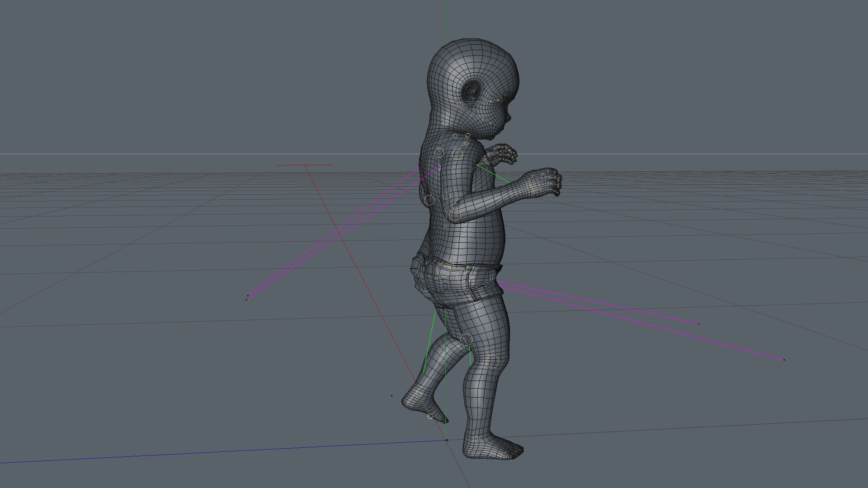
Task: Select the far-right magenta pole vector endpoint
Action: pyautogui.click(x=783, y=360)
